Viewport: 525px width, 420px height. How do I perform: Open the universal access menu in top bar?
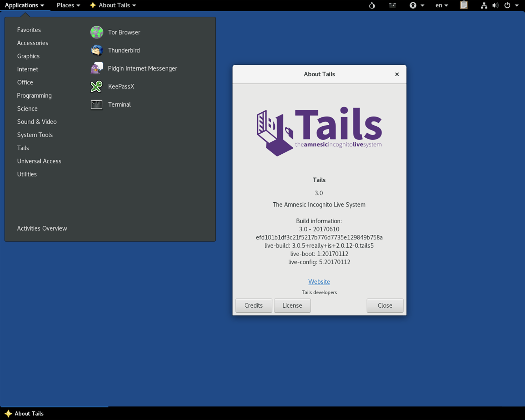417,5
